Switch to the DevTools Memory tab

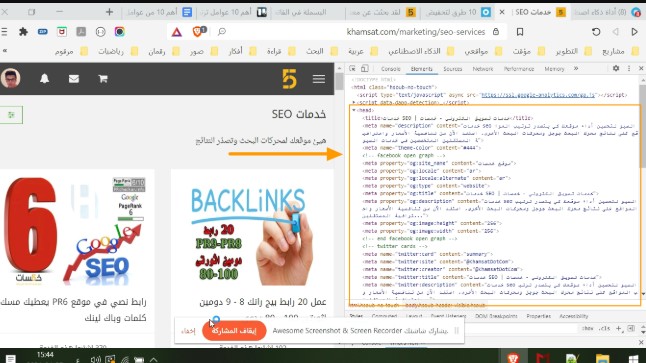554,69
